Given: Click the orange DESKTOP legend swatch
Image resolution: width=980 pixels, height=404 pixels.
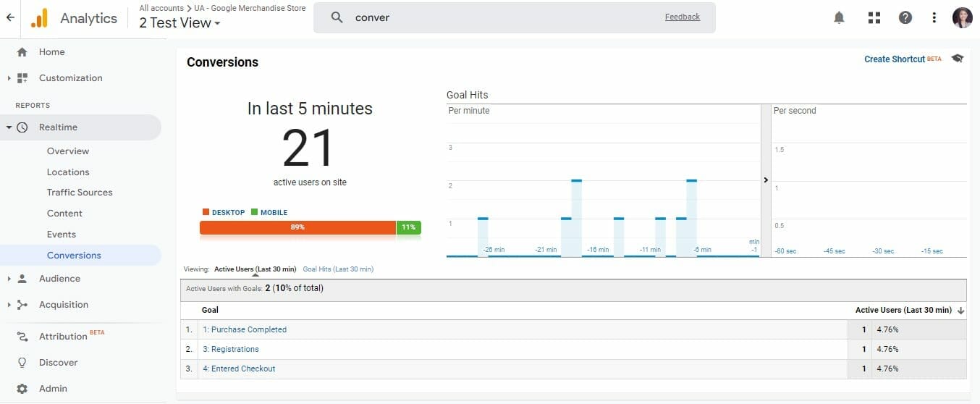Looking at the screenshot, I should coord(206,213).
